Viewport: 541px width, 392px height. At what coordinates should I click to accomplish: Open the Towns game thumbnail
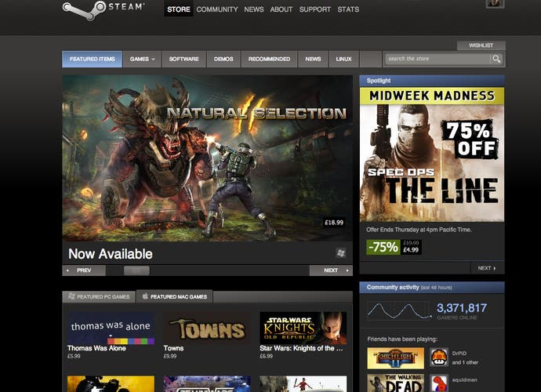pos(207,328)
